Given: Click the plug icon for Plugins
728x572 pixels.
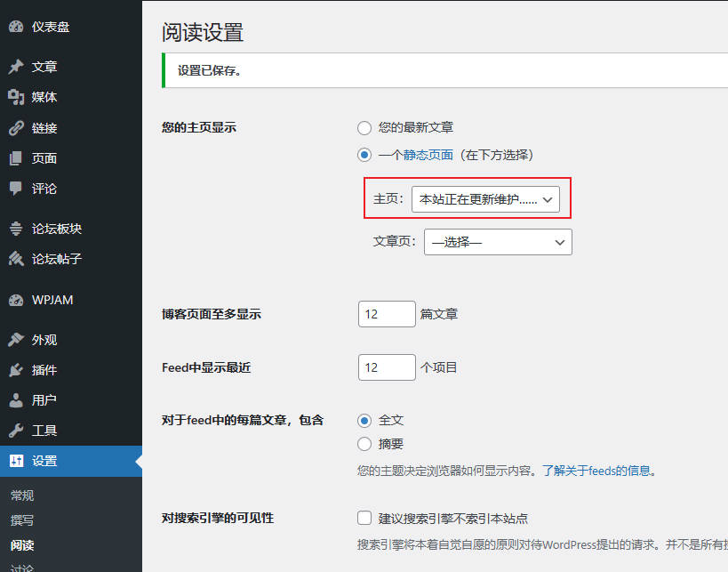Looking at the screenshot, I should 16,370.
